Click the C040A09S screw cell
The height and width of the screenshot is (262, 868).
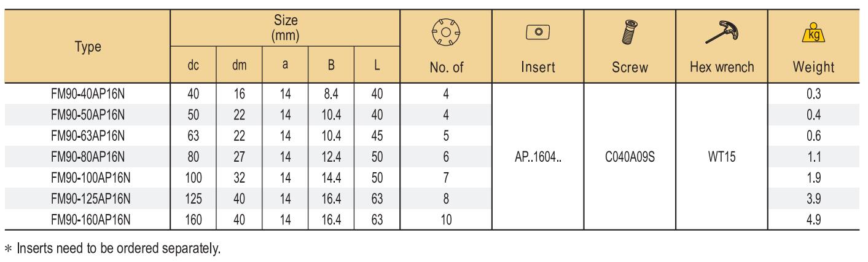tap(630, 155)
